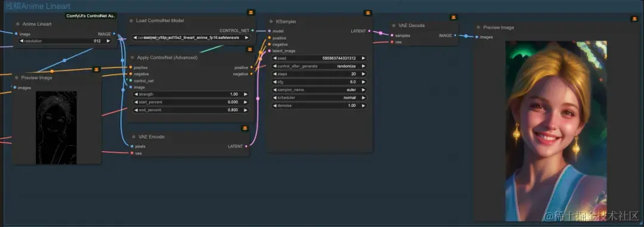Click the VAE Decode samples input socket
644x227 pixels.
392,35
